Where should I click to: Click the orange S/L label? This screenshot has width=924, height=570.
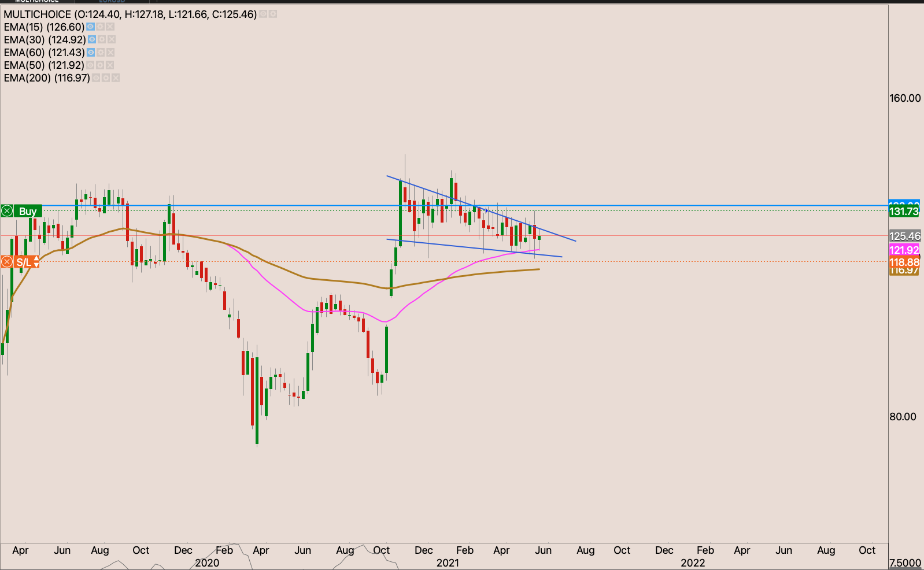click(x=24, y=262)
